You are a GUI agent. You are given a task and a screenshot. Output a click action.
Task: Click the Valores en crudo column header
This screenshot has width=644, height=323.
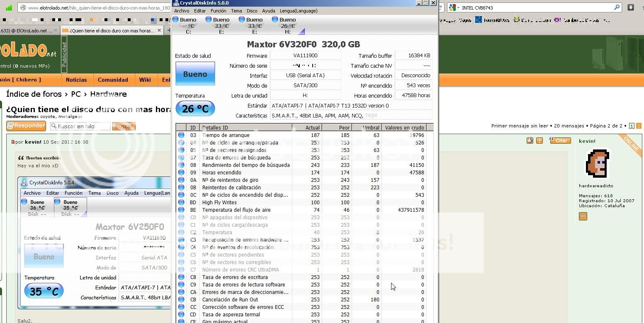(x=403, y=127)
